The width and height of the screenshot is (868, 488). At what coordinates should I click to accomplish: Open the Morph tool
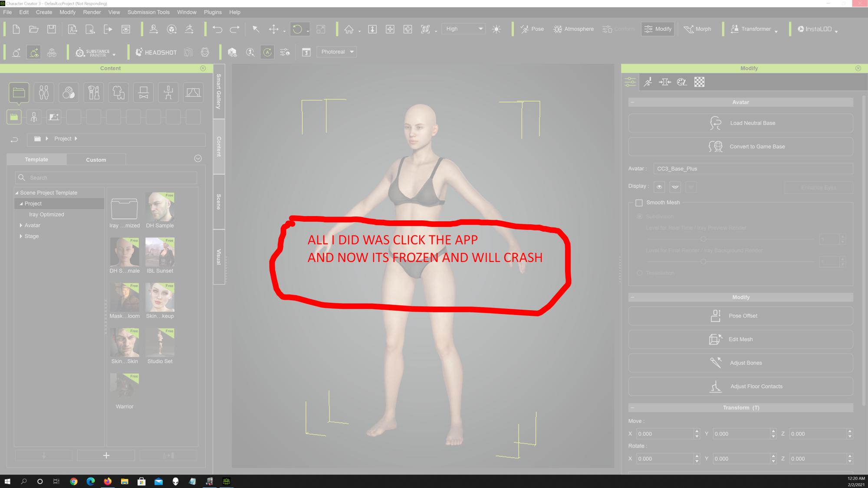coord(697,29)
